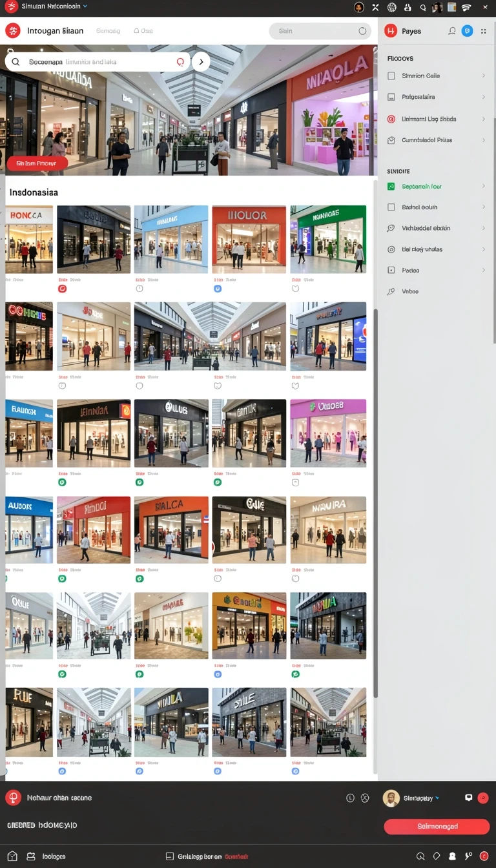Open the RONCA store thumbnail

(29, 239)
